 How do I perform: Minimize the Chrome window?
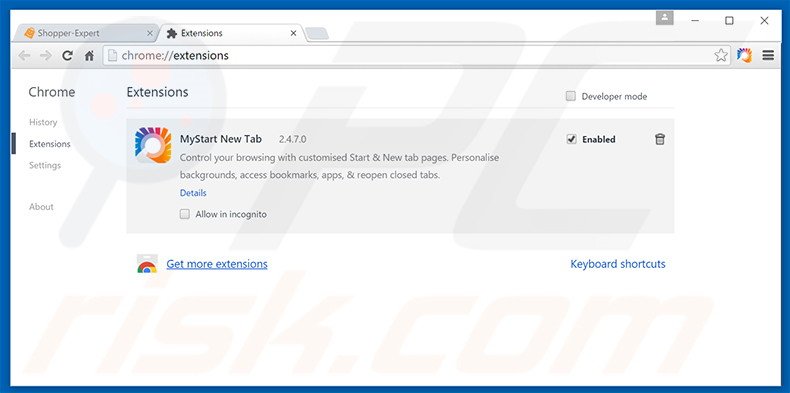pos(695,21)
